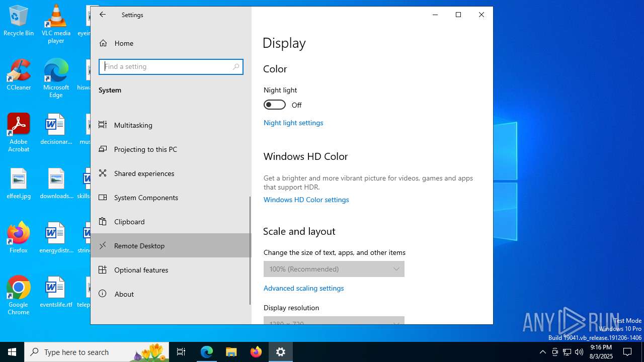The width and height of the screenshot is (644, 362).
Task: Click the Optional features sidebar icon
Action: click(103, 269)
